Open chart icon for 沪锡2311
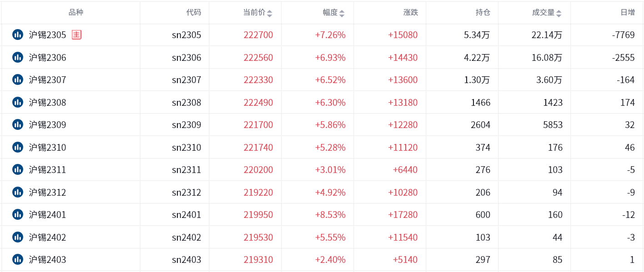 [18, 169]
